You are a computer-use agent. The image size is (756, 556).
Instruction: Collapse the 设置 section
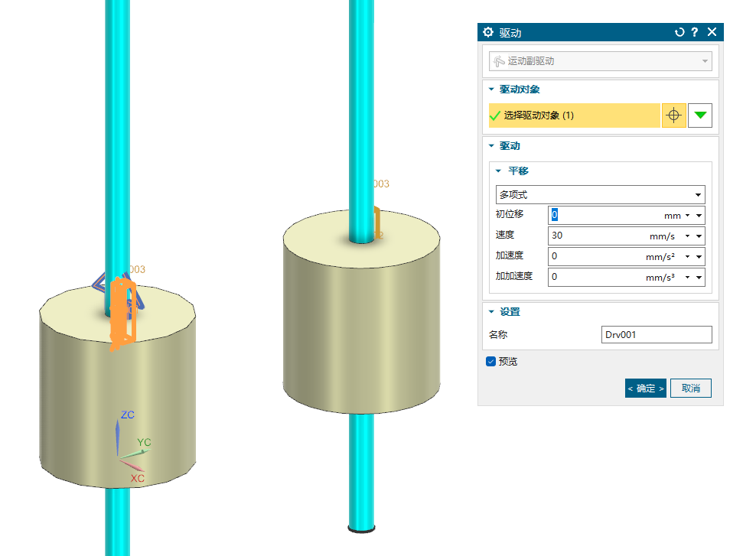(492, 312)
